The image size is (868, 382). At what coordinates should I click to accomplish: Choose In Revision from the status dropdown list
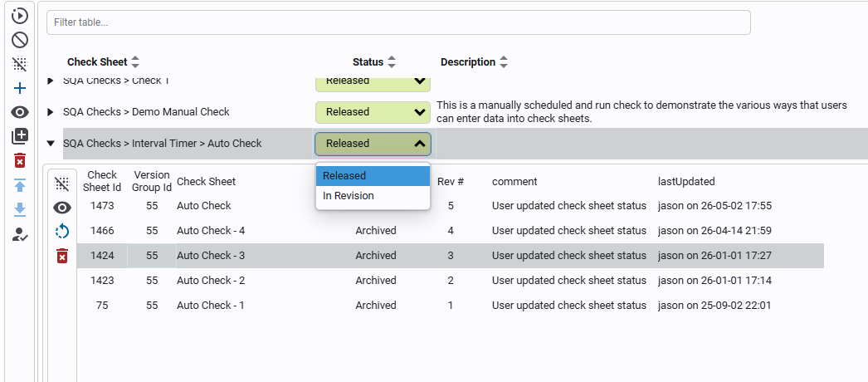click(x=373, y=195)
